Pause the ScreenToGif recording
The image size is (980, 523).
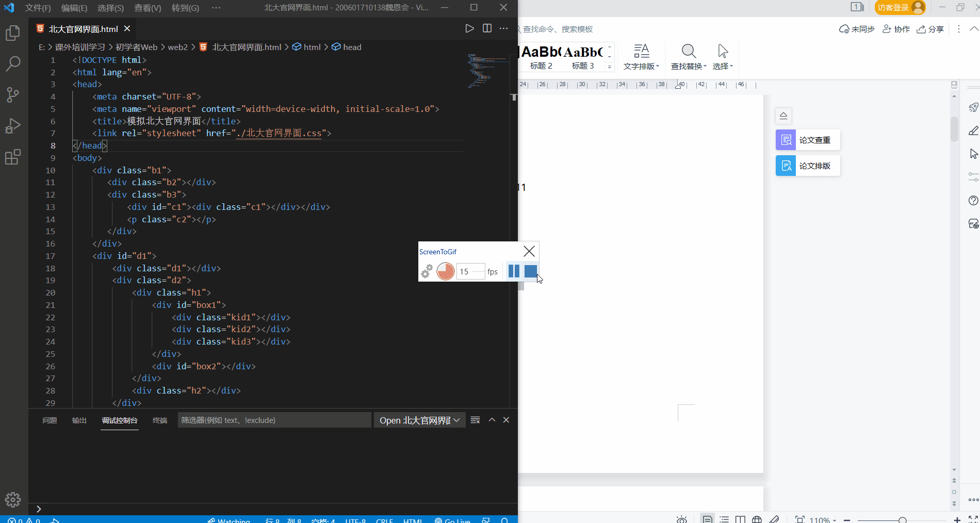514,271
